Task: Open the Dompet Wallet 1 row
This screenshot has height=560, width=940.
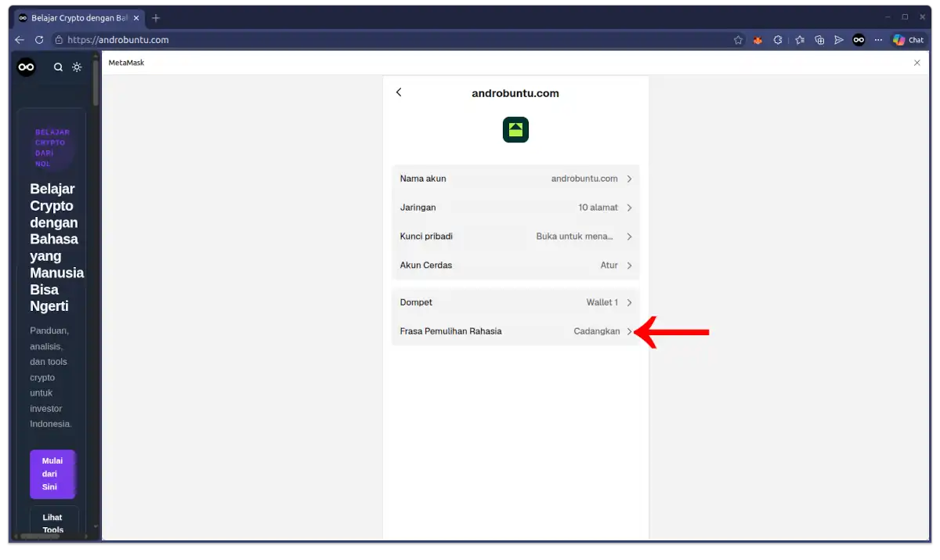Action: [x=515, y=302]
